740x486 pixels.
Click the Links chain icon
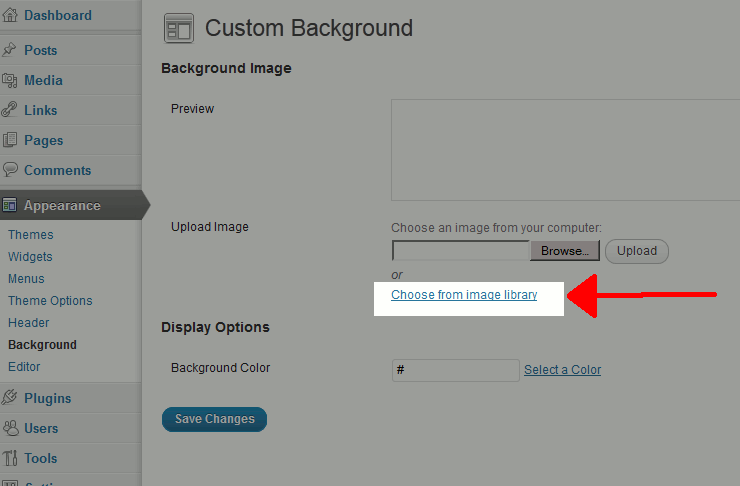(x=9, y=110)
